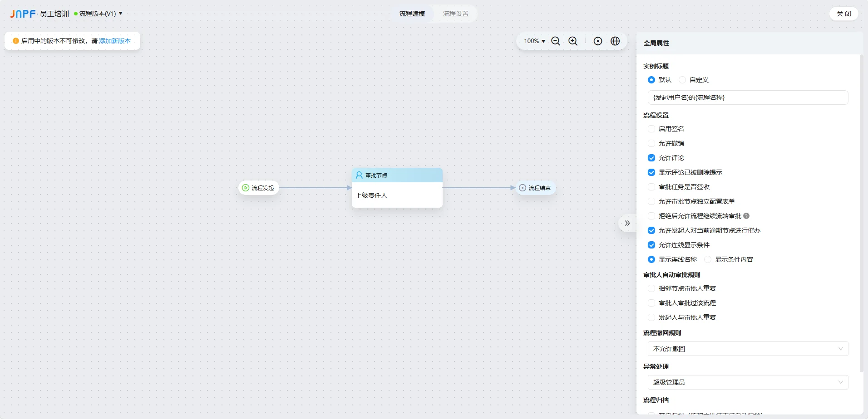Screen dimensions: 868x419
Task: Open the 超级管理员 exception handling dropdown
Action: coord(748,382)
